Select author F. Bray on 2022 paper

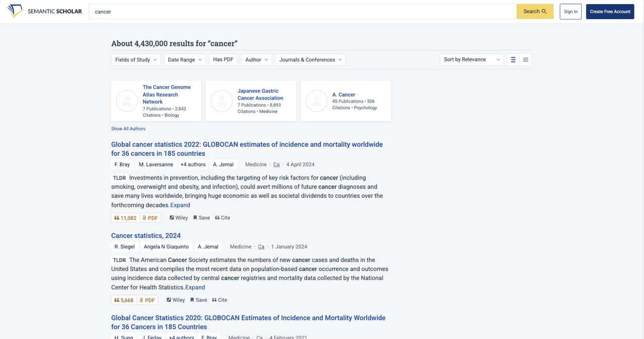coord(122,164)
